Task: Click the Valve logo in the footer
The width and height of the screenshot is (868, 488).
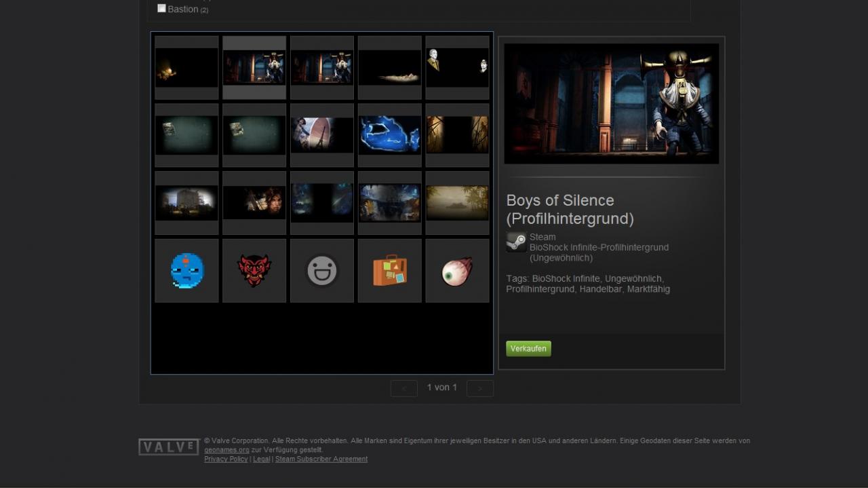Action: (169, 447)
